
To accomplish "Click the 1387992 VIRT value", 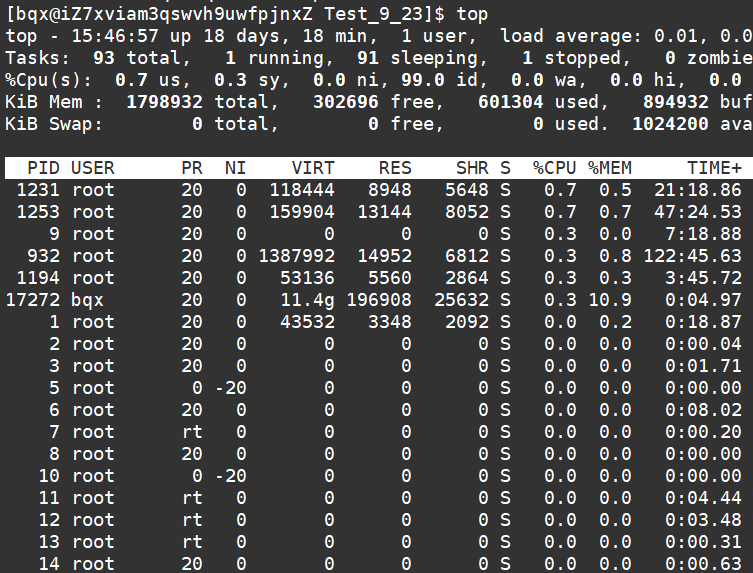I will tap(296, 256).
